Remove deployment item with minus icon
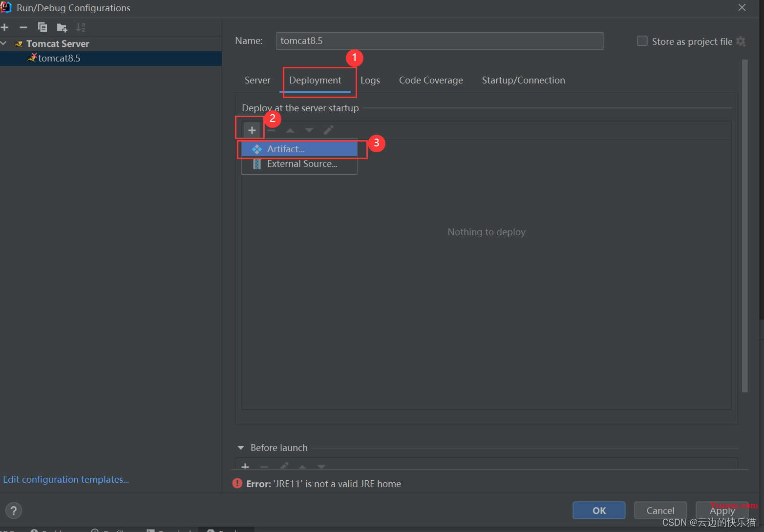Screen dimensions: 764x532 coord(271,130)
